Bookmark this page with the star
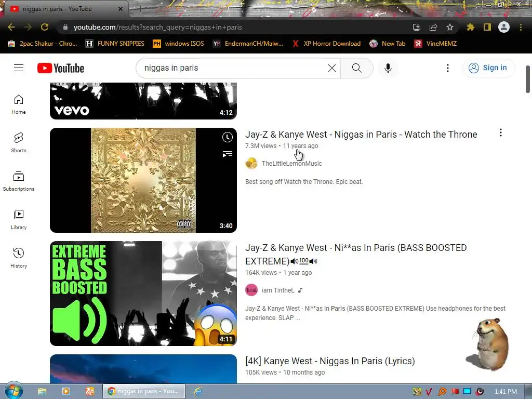The height and width of the screenshot is (399, 532). coord(450,27)
